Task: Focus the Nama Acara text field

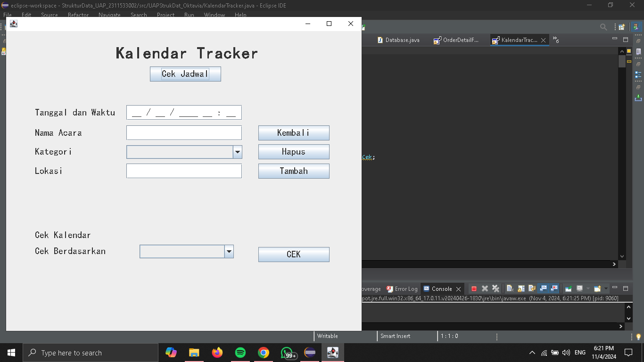Action: 184,133
